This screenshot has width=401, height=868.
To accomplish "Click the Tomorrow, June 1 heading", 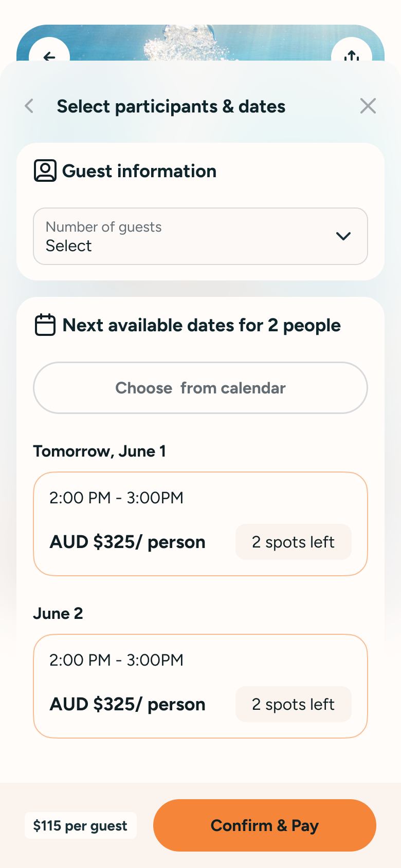I will click(x=100, y=451).
